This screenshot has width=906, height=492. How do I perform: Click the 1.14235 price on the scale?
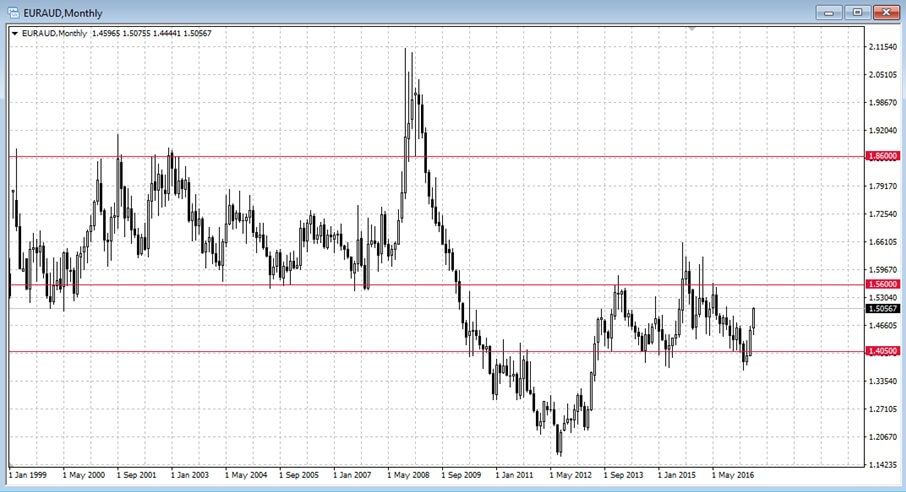(882, 465)
